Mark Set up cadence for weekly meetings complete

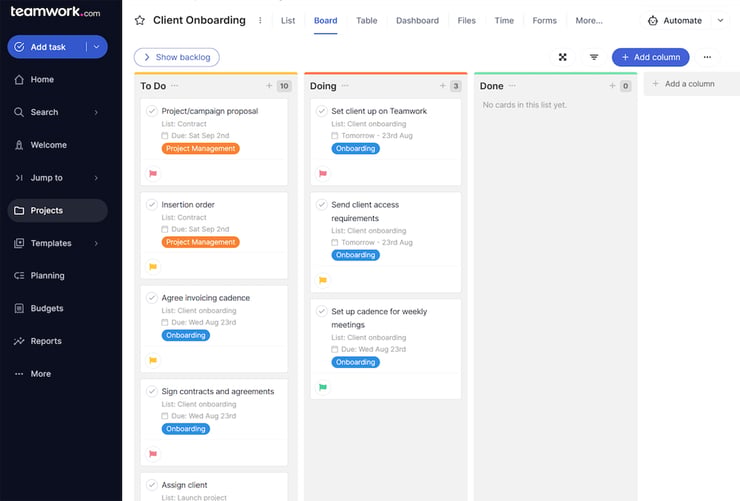[x=321, y=311]
